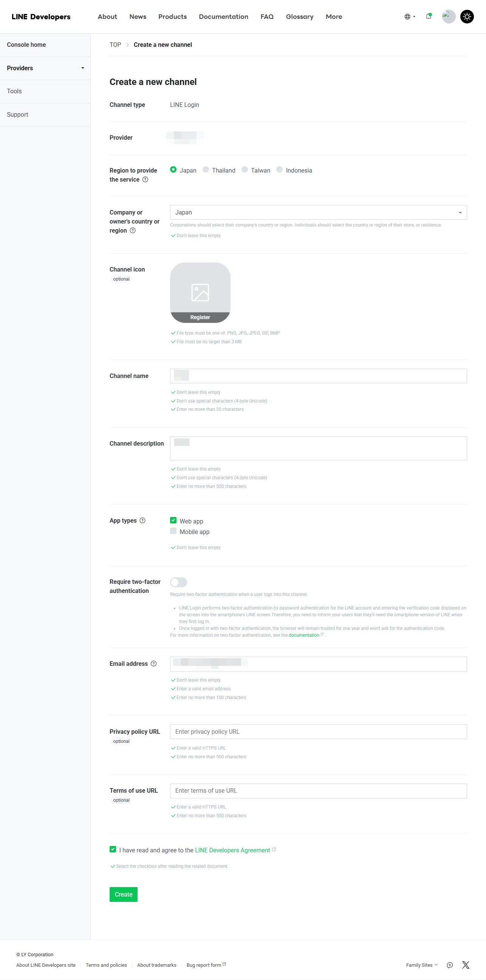
Task: Click the Privacy policy URL input field
Action: click(x=319, y=731)
